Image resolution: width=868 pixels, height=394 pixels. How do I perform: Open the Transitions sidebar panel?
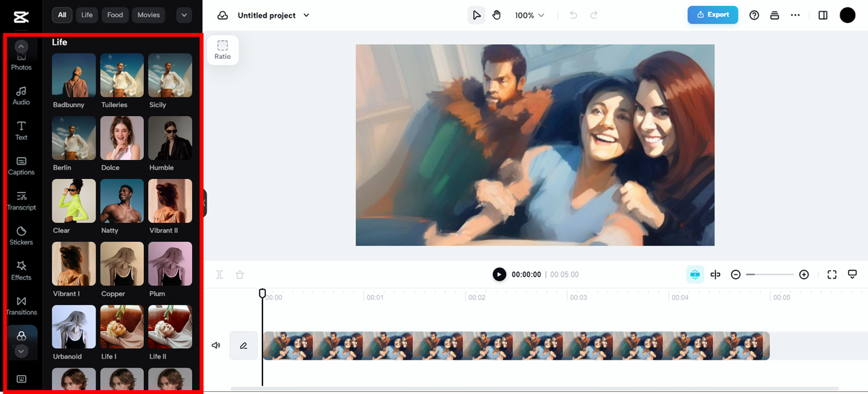click(x=21, y=306)
